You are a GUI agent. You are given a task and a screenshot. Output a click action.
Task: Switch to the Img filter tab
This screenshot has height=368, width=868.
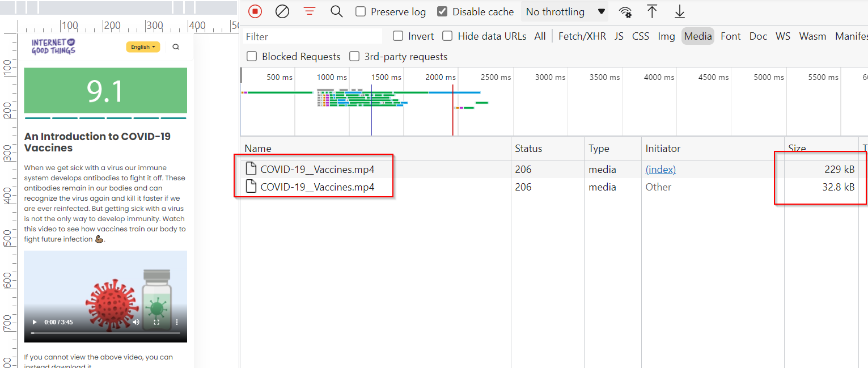click(x=666, y=36)
